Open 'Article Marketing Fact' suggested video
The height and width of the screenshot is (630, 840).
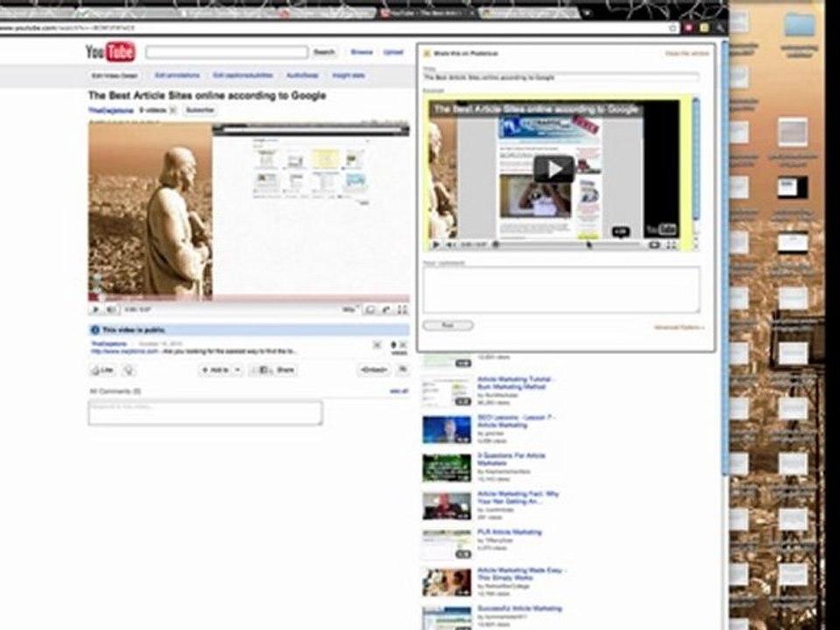517,497
